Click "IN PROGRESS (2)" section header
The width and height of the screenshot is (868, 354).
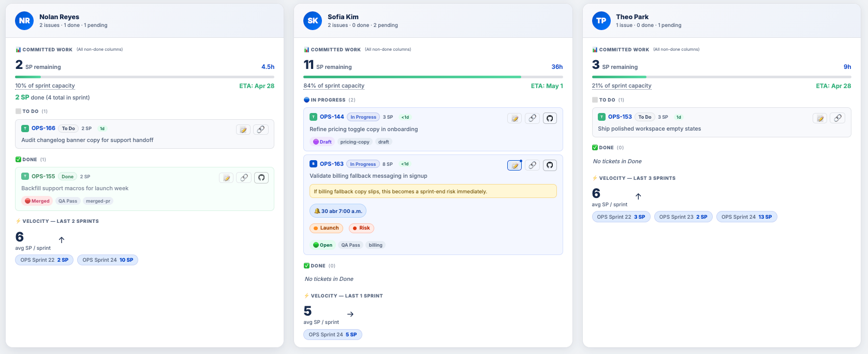coord(330,100)
